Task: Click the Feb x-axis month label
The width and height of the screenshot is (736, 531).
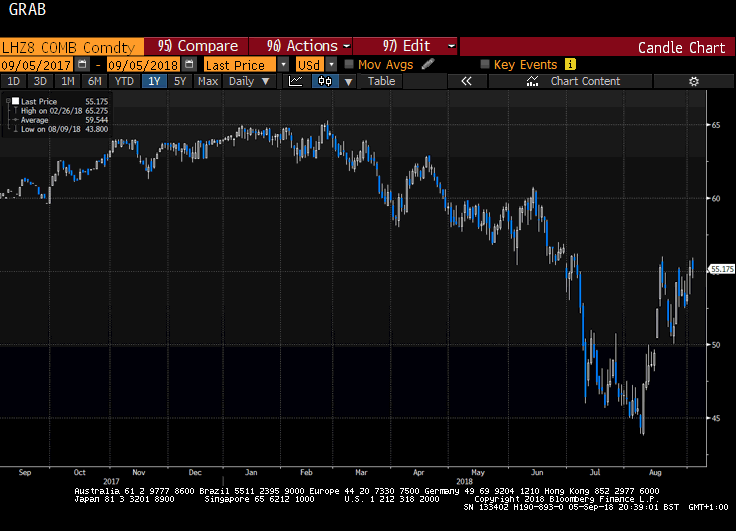Action: (306, 472)
